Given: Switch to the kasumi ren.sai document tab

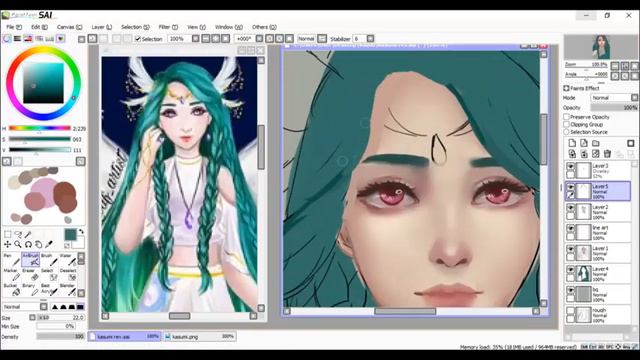Looking at the screenshot, I should coord(124,337).
